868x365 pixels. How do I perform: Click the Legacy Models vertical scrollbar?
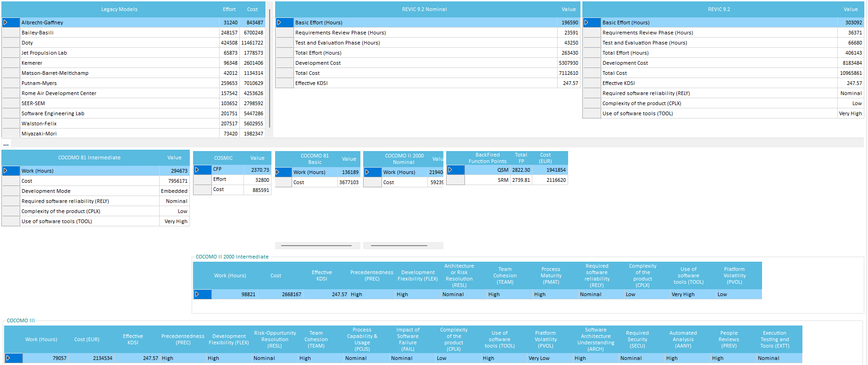tap(270, 69)
